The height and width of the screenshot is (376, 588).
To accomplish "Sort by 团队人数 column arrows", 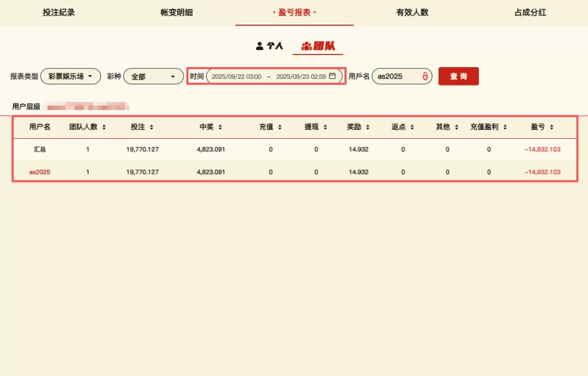I will [104, 127].
